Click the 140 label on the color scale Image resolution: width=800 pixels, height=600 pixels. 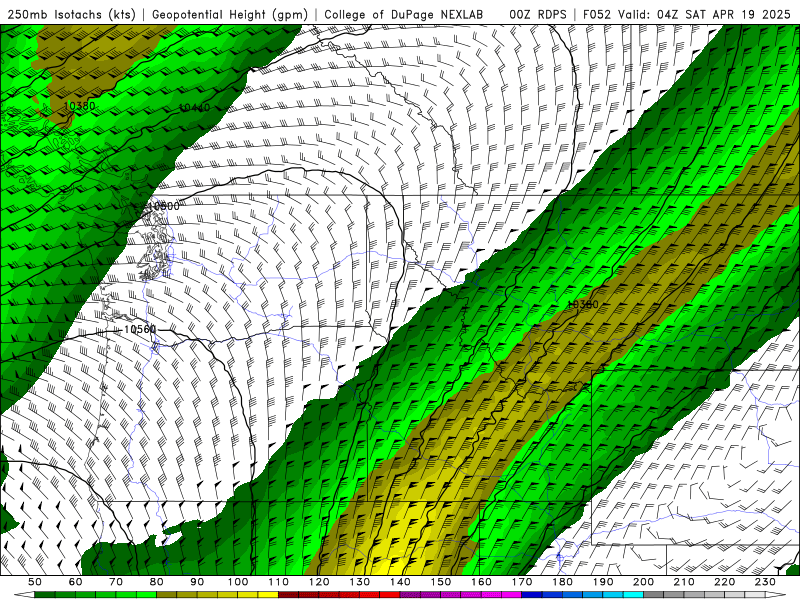click(400, 582)
